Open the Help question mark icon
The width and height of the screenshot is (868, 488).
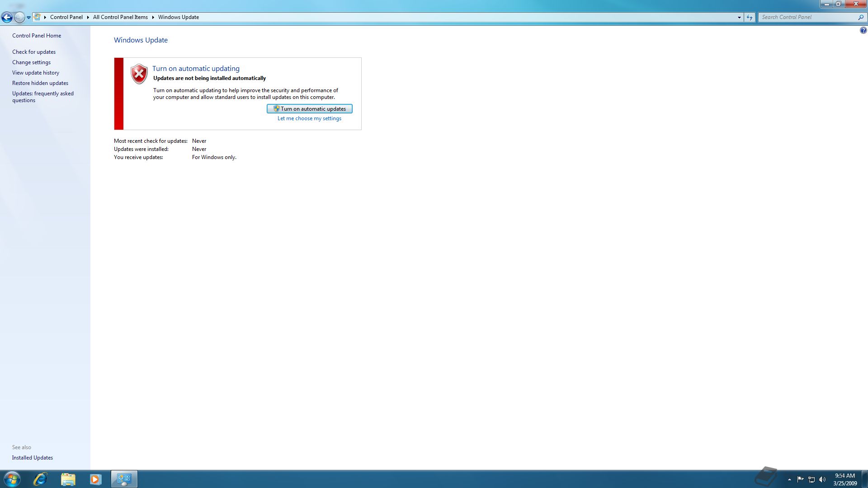click(x=863, y=30)
